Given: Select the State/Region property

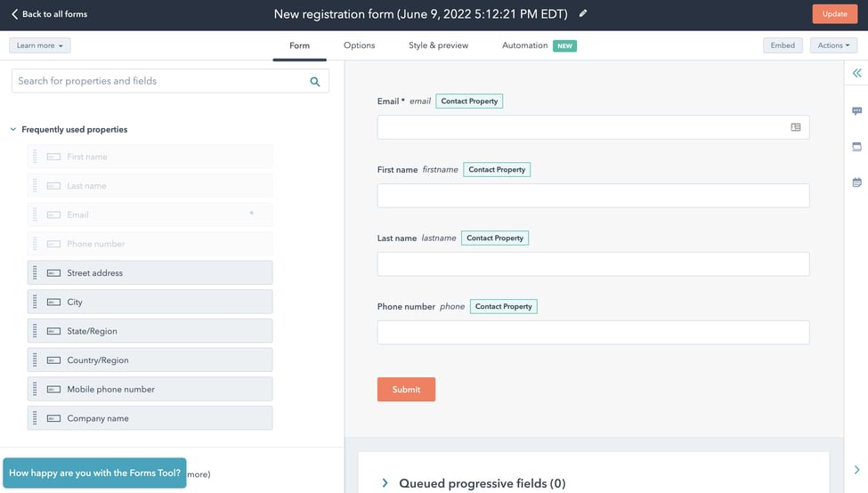Looking at the screenshot, I should [150, 331].
